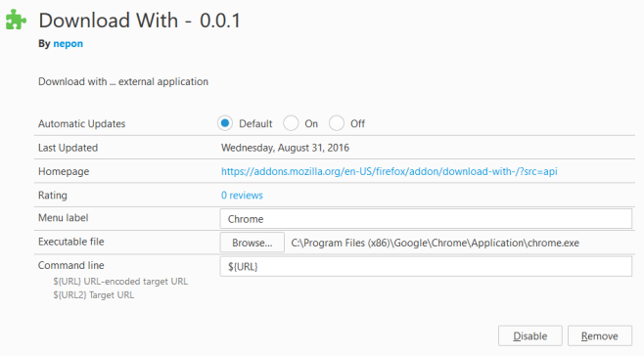Click the ${URL2} Target URL hint text

pyautogui.click(x=94, y=294)
